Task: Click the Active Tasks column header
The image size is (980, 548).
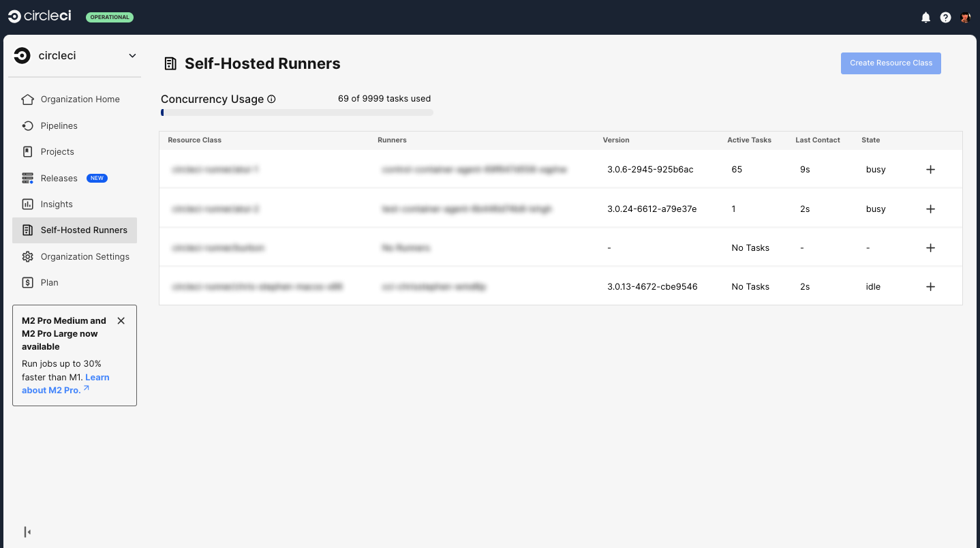Action: click(x=749, y=140)
